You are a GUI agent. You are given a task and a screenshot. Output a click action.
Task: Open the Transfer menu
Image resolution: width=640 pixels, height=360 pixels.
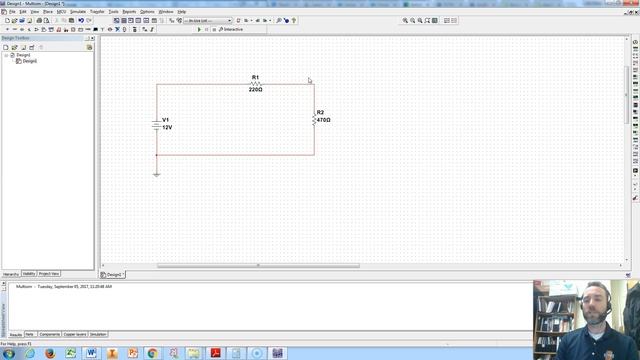coord(97,12)
